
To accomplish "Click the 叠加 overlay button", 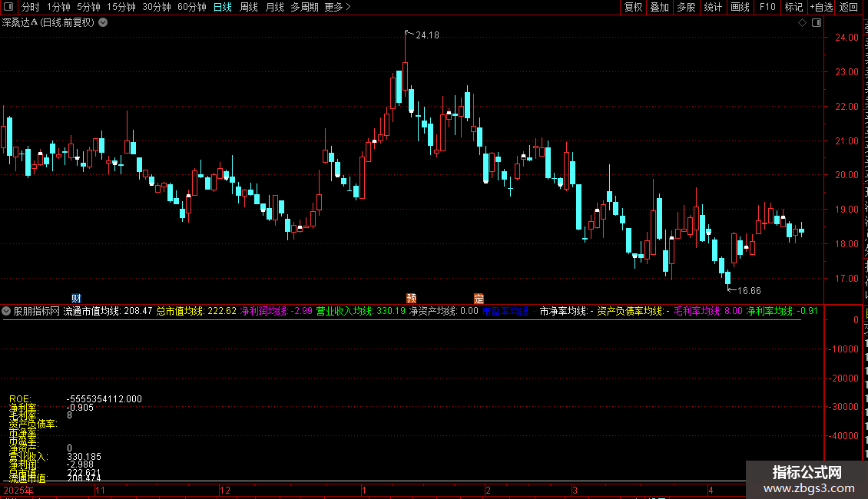I will [x=660, y=7].
